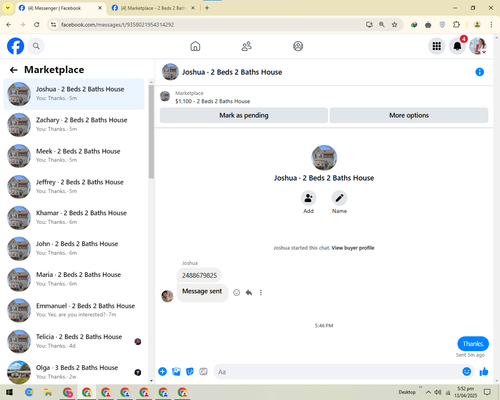
Task: Select Joshua chat in Marketplace list
Action: 74,94
